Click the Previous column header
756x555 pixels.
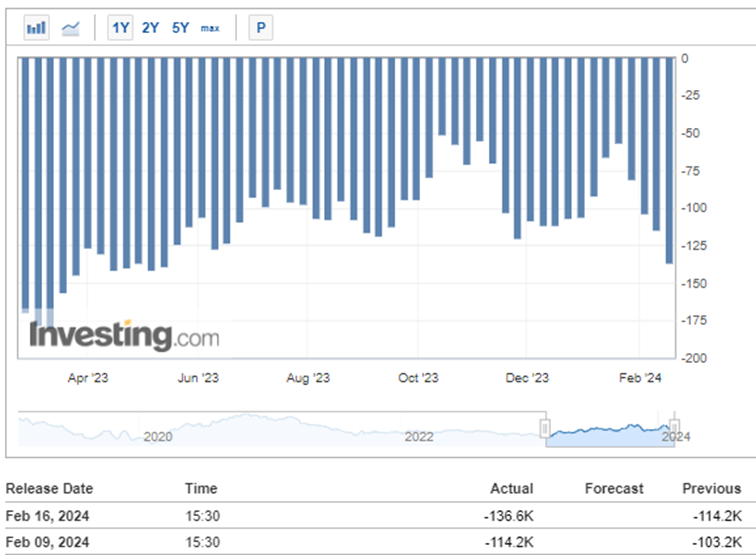click(712, 488)
